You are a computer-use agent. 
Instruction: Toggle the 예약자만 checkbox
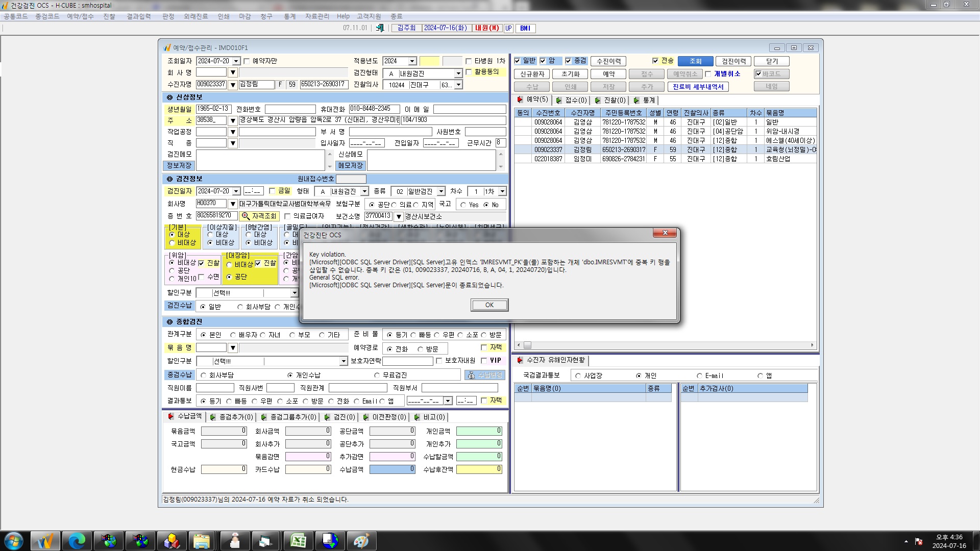point(247,61)
